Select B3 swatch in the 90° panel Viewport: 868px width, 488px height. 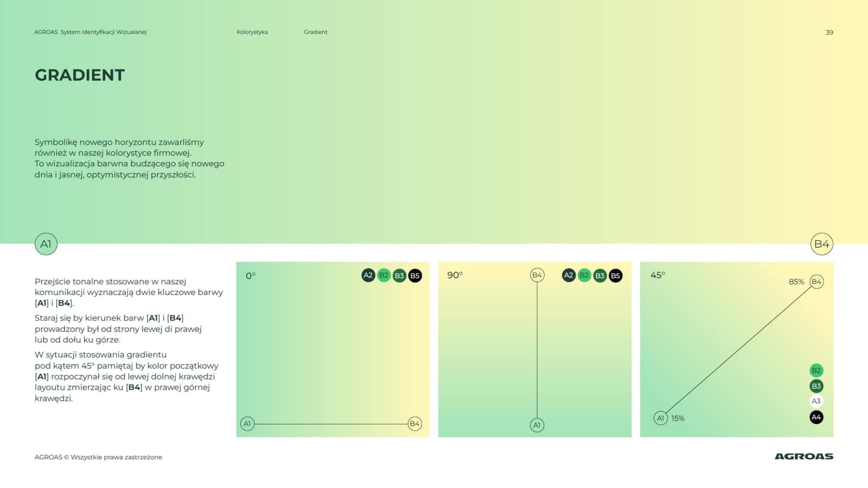(600, 275)
